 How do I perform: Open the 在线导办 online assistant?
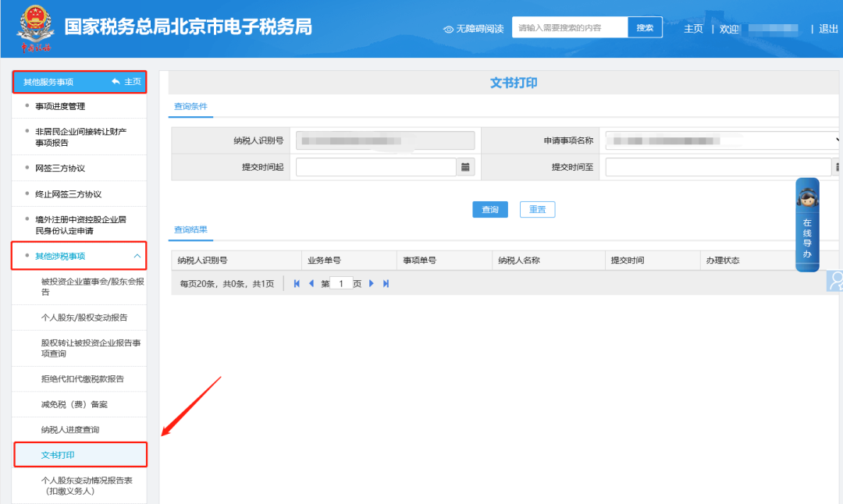click(807, 225)
